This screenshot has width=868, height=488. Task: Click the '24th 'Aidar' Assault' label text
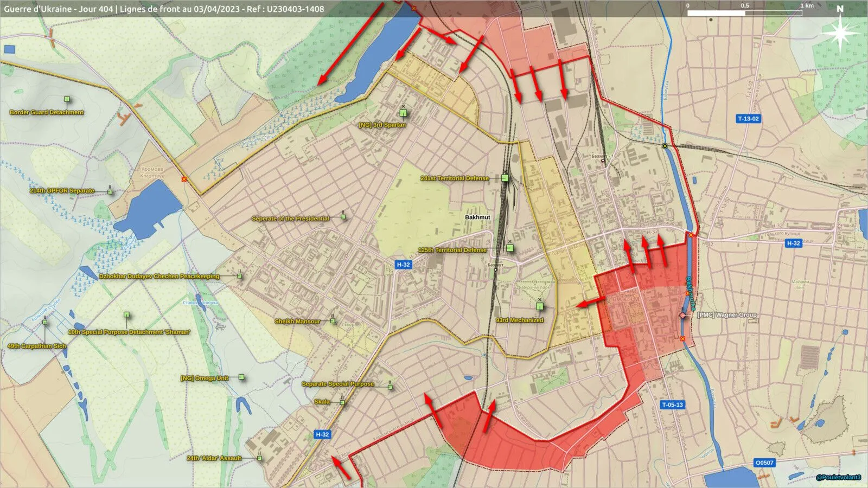214,458
